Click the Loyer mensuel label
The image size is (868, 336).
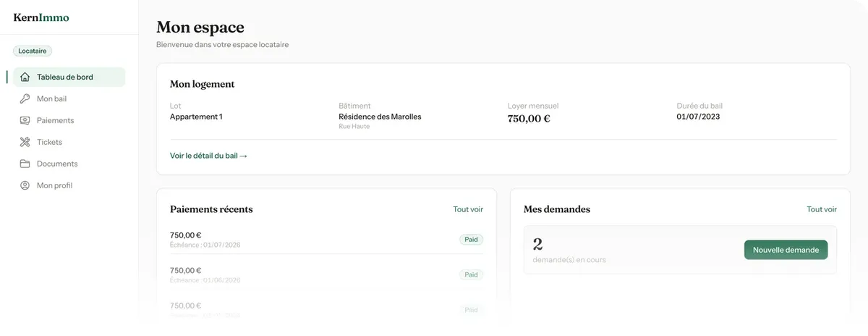click(x=533, y=106)
